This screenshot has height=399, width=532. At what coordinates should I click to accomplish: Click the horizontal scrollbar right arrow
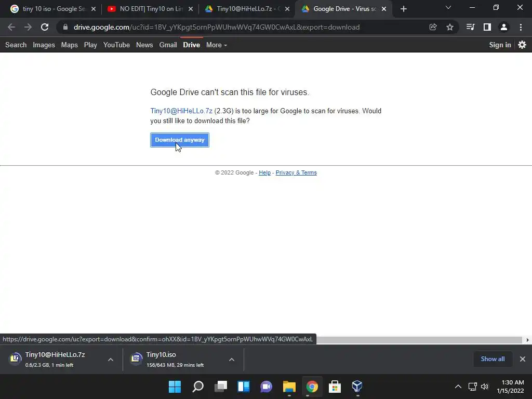click(x=528, y=340)
